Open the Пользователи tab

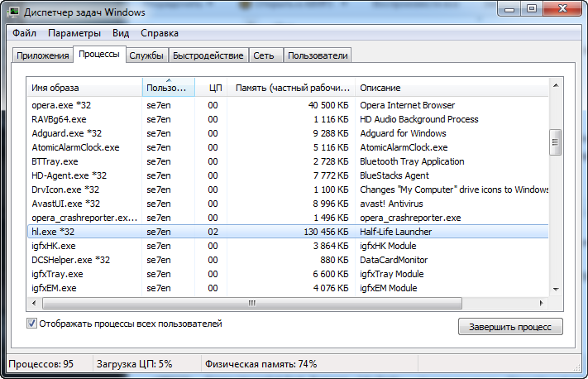pos(318,55)
